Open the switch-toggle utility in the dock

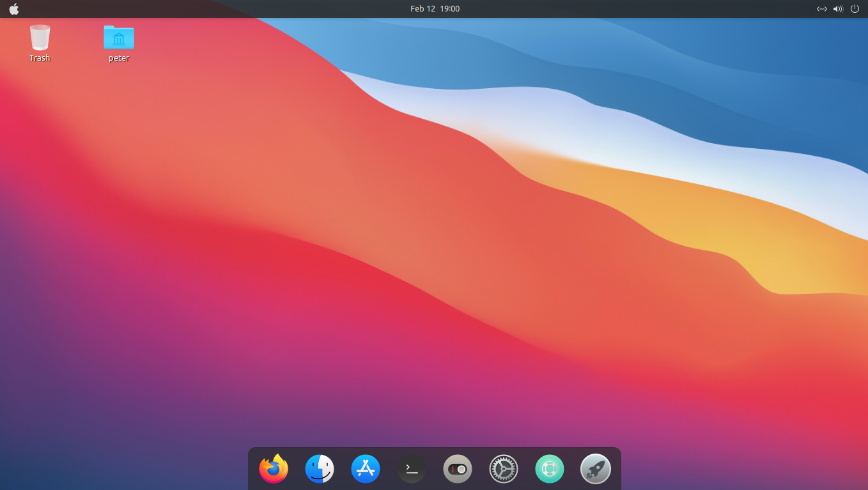(457, 468)
